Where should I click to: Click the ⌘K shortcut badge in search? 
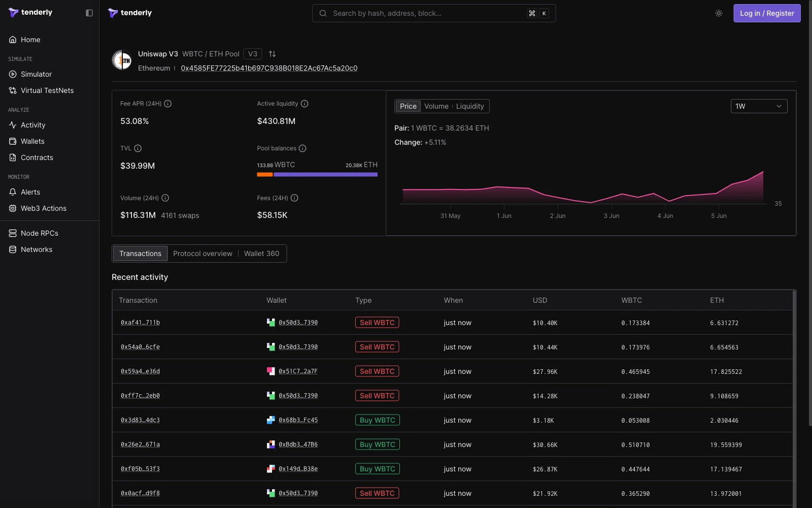pyautogui.click(x=538, y=13)
